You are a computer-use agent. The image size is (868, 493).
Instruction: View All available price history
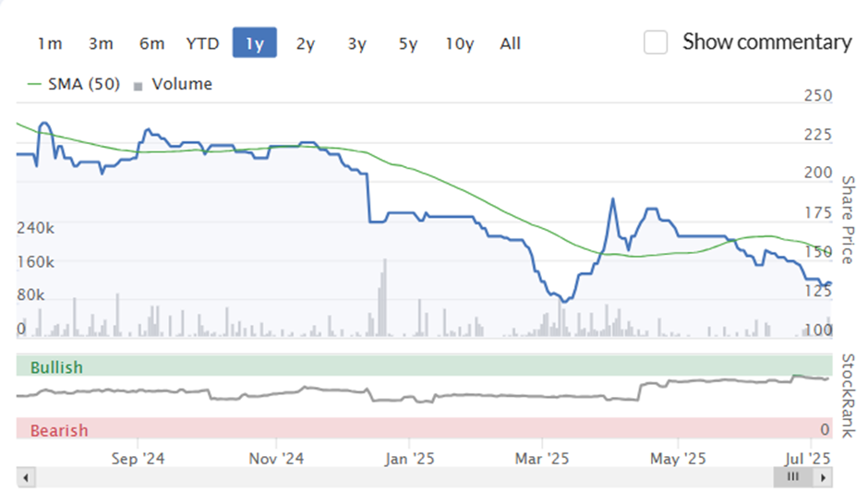click(x=511, y=43)
